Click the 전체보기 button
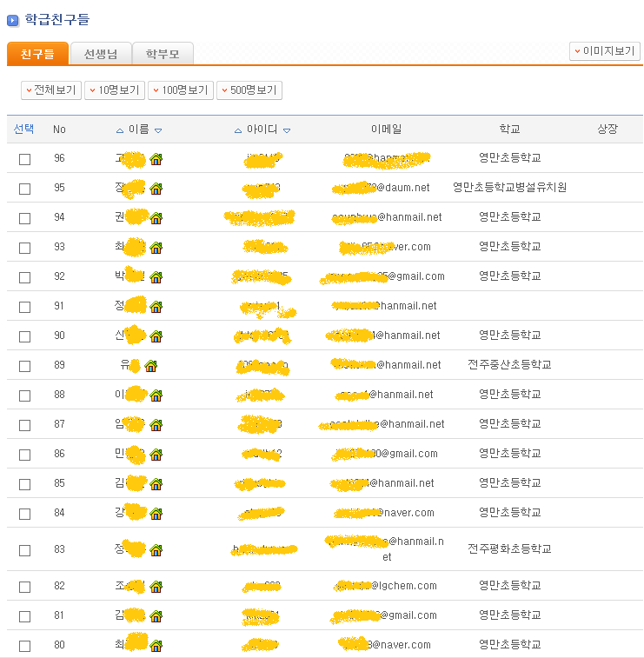Viewport: 644px width, 658px height. (50, 90)
